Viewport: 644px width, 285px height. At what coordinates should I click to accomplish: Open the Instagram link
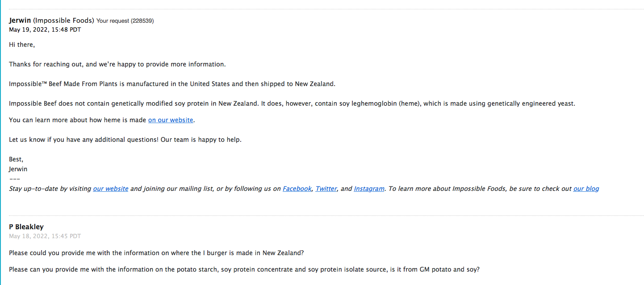(369, 189)
